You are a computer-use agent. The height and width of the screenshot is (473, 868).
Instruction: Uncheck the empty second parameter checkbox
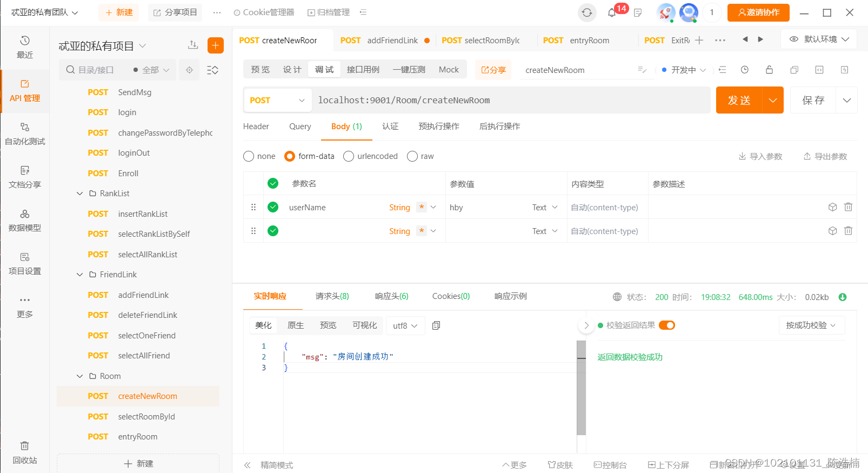coord(273,231)
